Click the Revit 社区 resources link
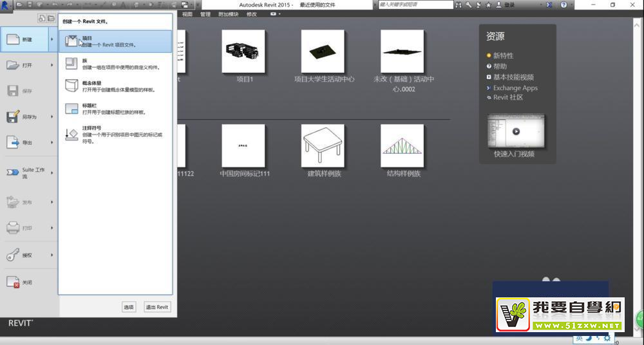 [x=507, y=97]
